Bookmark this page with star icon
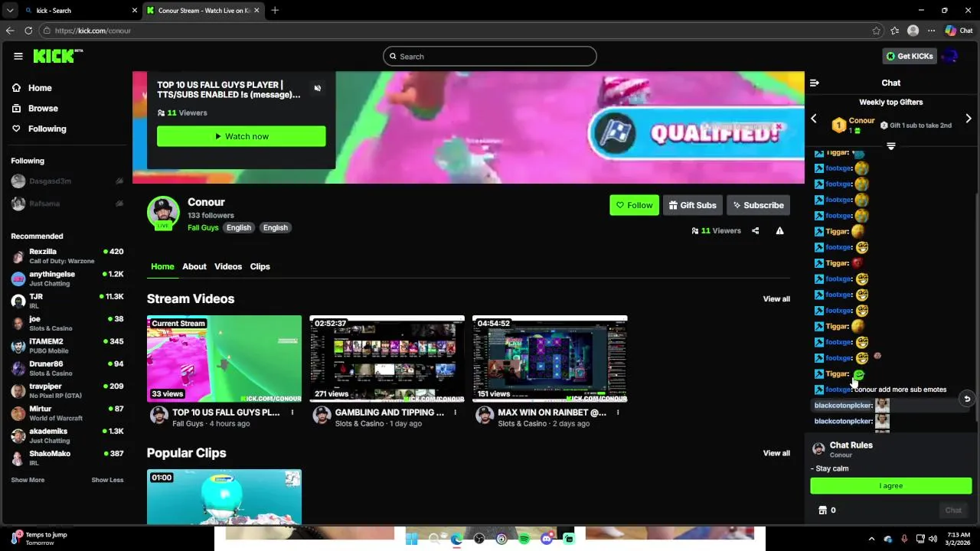Image resolution: width=980 pixels, height=551 pixels. (x=877, y=31)
